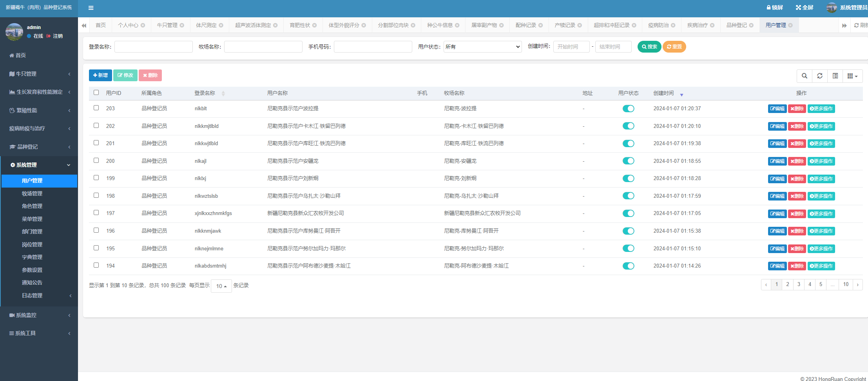Viewport: 868px width, 381px height.
Task: Sort by 登录名称 column arrows
Action: coord(223,93)
